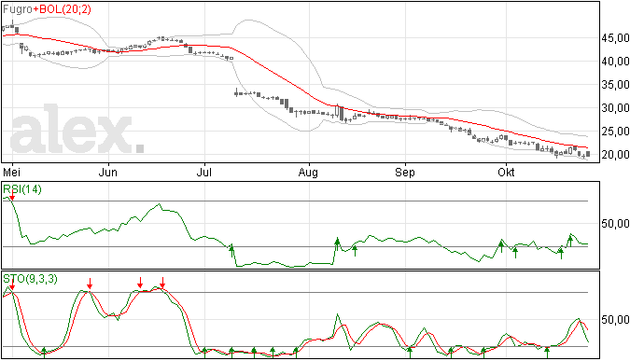The width and height of the screenshot is (644, 361).
Task: Select the Mei month label on time axis
Action: [x=12, y=172]
